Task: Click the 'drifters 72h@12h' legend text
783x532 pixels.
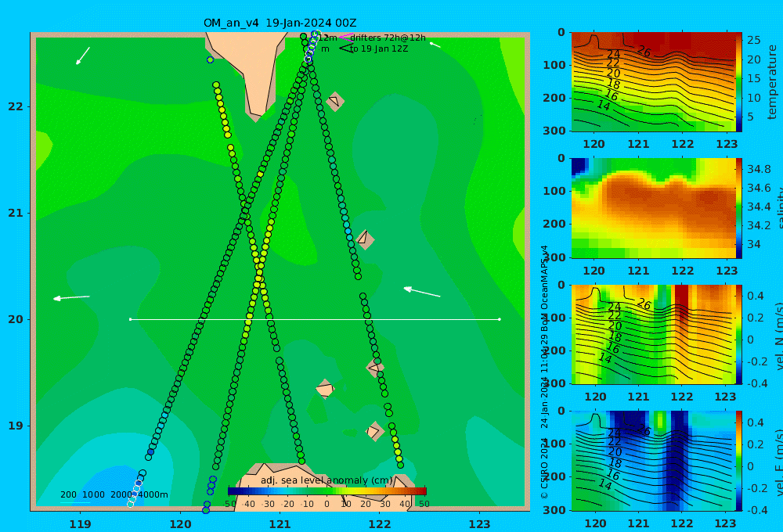Action: click(388, 38)
